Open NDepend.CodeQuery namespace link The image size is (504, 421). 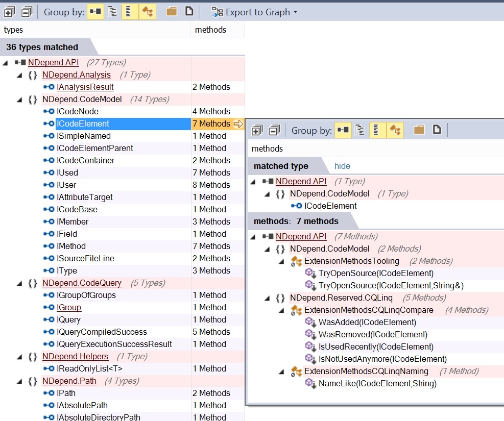(82, 283)
